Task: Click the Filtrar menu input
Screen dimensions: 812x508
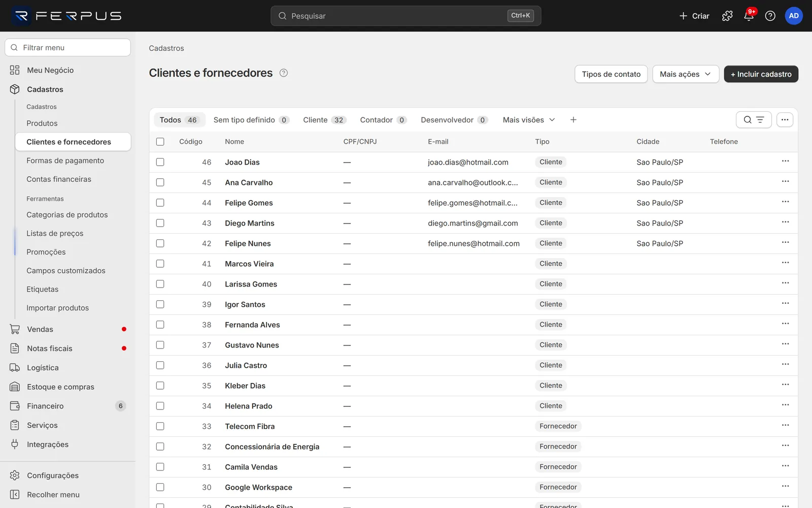Action: coord(67,48)
